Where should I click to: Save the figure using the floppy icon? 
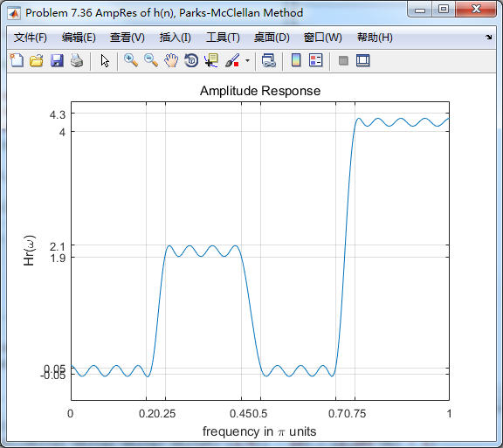point(57,60)
